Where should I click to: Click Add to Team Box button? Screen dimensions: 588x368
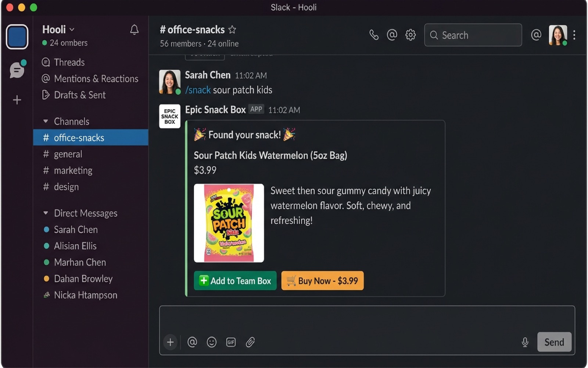pos(235,281)
